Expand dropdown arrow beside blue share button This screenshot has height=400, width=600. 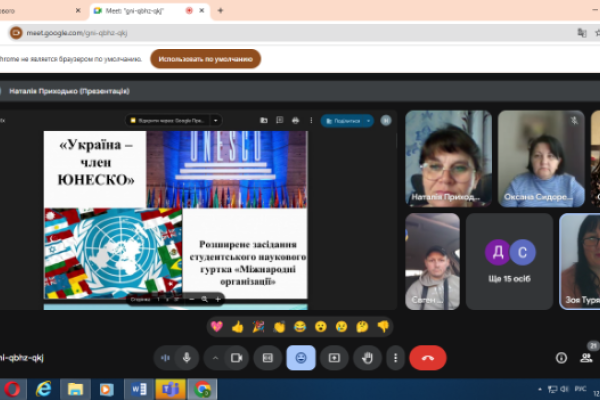pyautogui.click(x=369, y=120)
